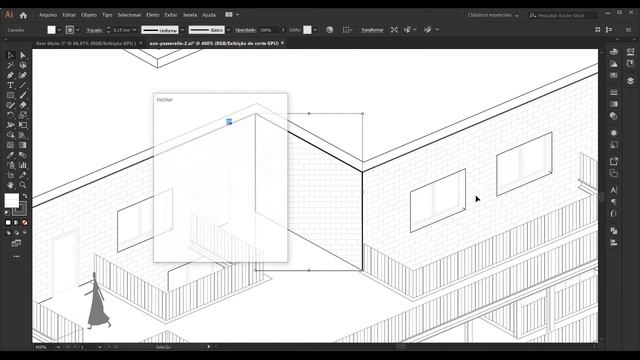Select the Line Segment tool
This screenshot has width=640, height=360.
(x=23, y=85)
